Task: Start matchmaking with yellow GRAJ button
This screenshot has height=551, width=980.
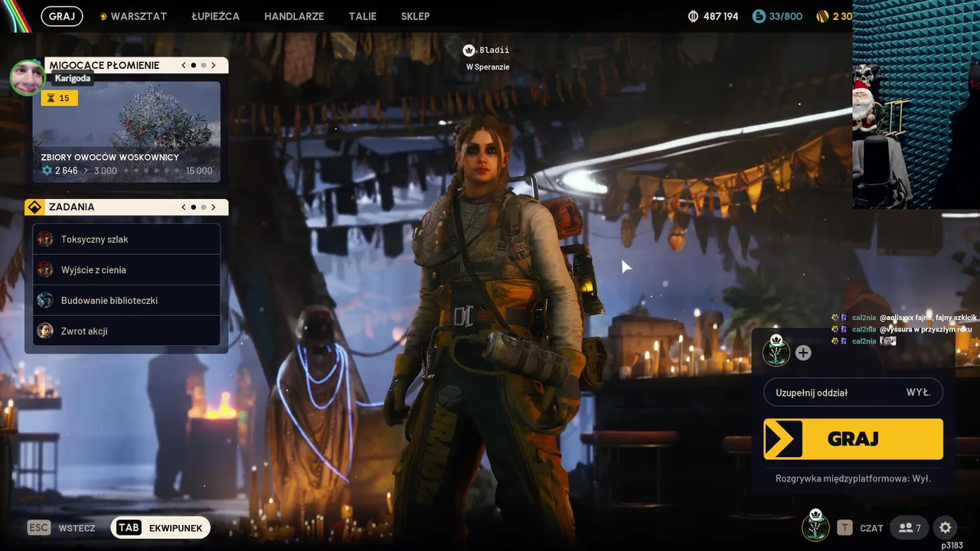Action: [853, 439]
